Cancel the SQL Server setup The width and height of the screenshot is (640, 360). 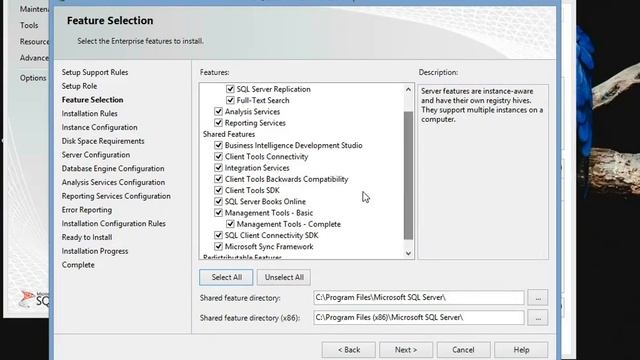463,350
